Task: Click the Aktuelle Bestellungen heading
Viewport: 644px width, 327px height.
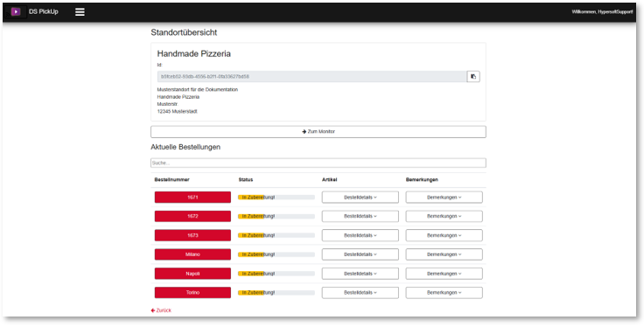Action: pos(185,147)
